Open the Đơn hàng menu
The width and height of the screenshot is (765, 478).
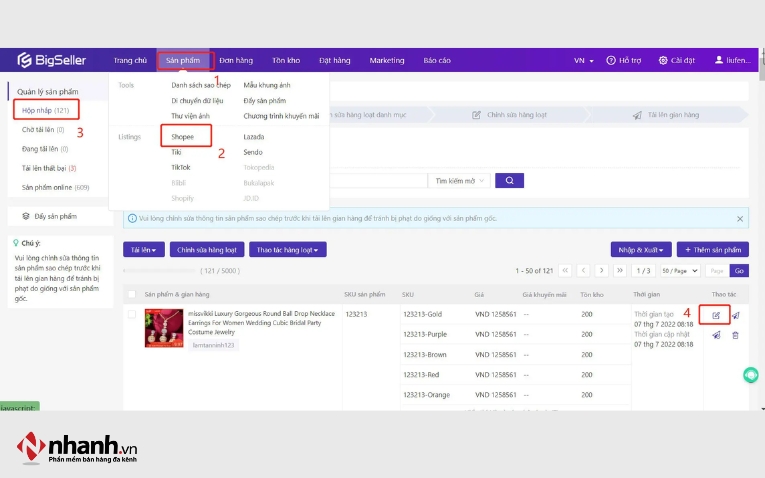(x=236, y=60)
